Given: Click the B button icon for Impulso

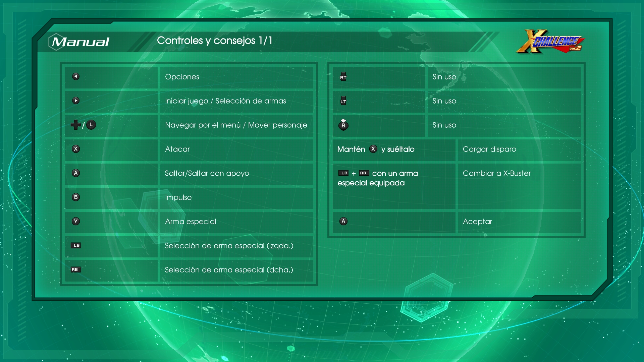Looking at the screenshot, I should 76,197.
